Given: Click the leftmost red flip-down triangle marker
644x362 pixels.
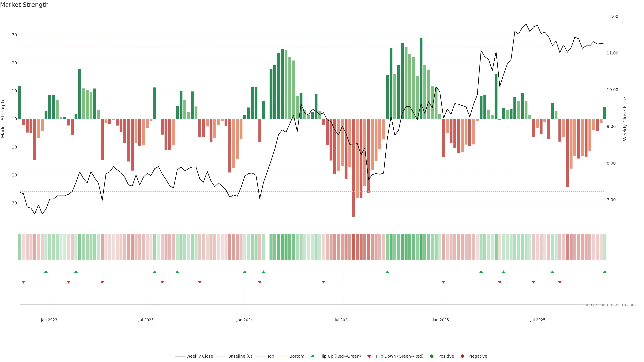Looking at the screenshot, I should (x=23, y=282).
